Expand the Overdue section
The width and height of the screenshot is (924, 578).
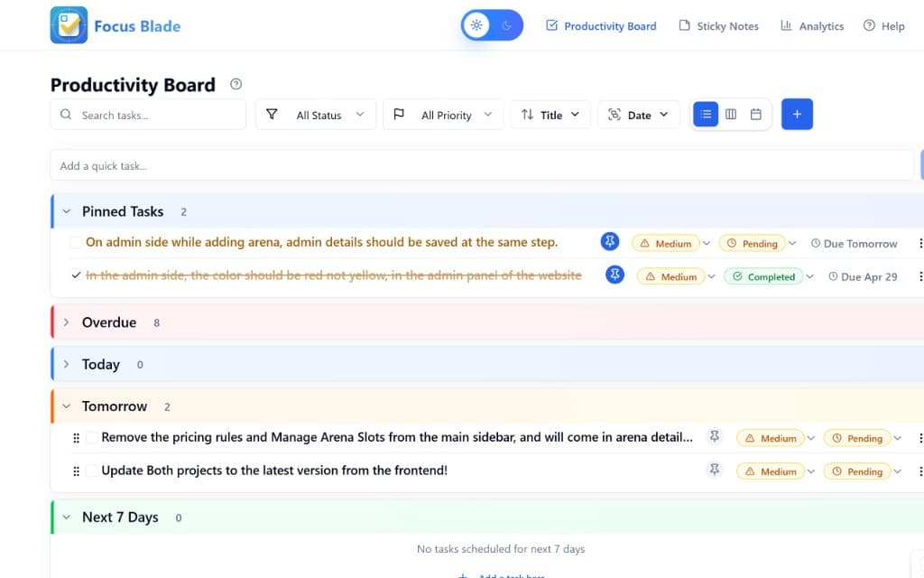click(x=67, y=322)
